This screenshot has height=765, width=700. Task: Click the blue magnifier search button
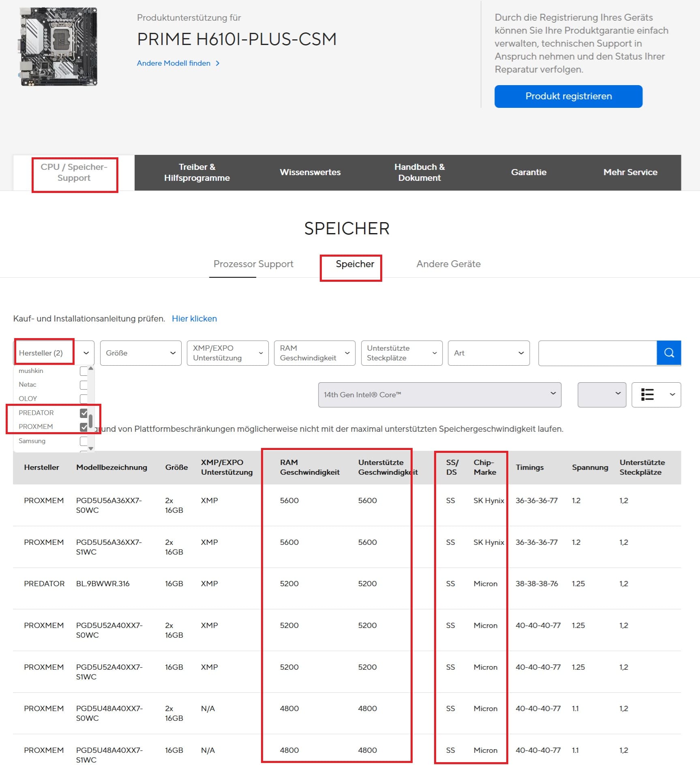tap(668, 353)
